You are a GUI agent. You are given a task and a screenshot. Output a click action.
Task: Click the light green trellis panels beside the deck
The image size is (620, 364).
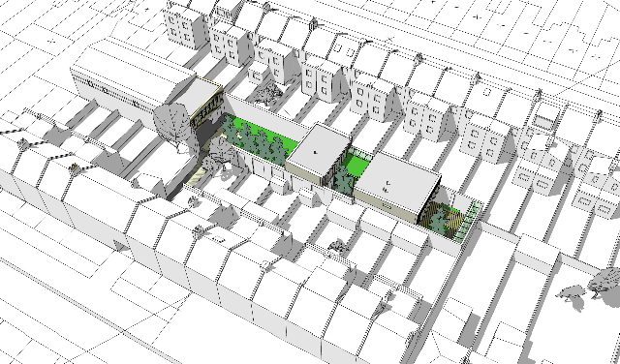click(469, 222)
